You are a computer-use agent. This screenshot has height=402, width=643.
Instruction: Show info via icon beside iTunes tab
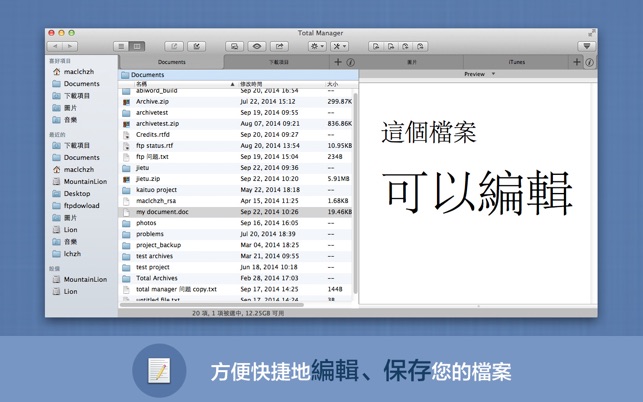pyautogui.click(x=589, y=62)
